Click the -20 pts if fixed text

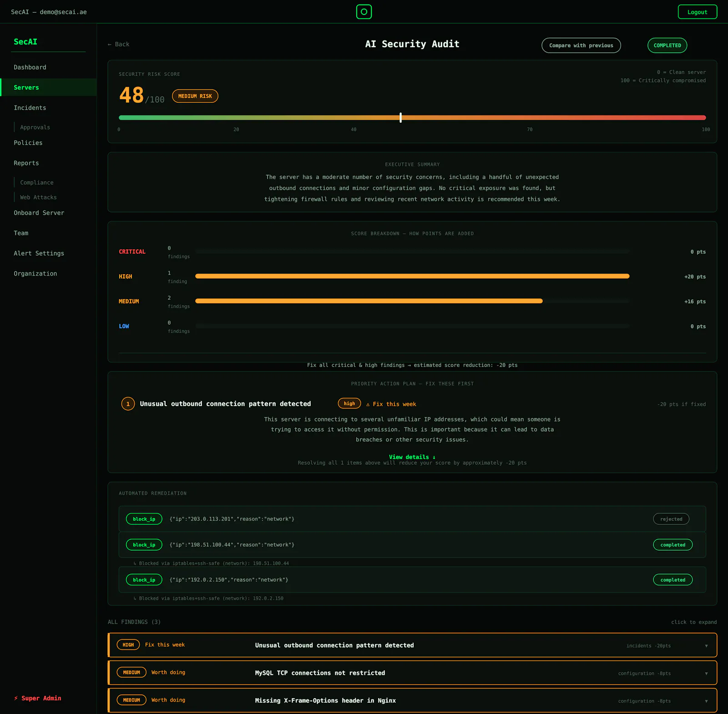coord(681,404)
